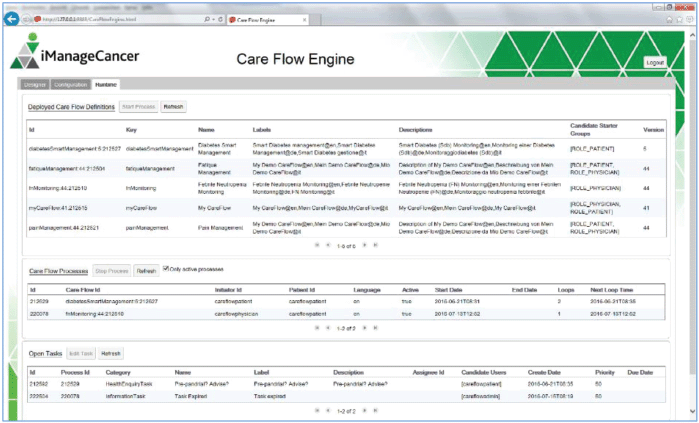Refresh the Open Tasks list
Viewport: 699px width, 423px height.
pos(111,353)
